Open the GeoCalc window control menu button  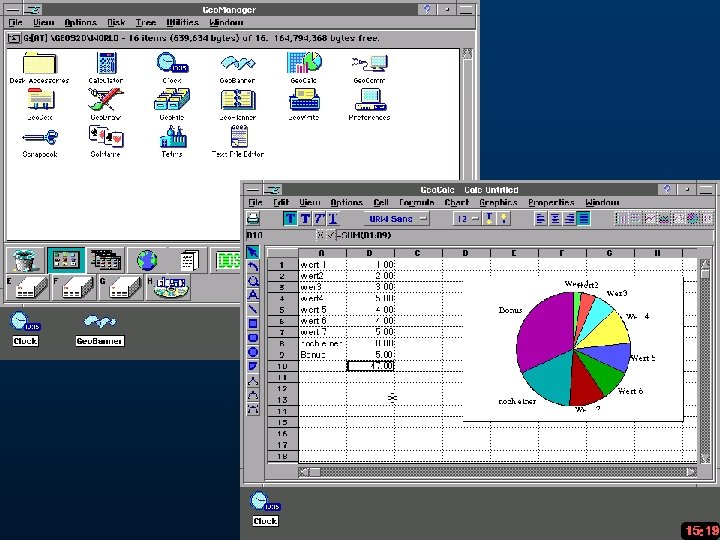(x=253, y=189)
